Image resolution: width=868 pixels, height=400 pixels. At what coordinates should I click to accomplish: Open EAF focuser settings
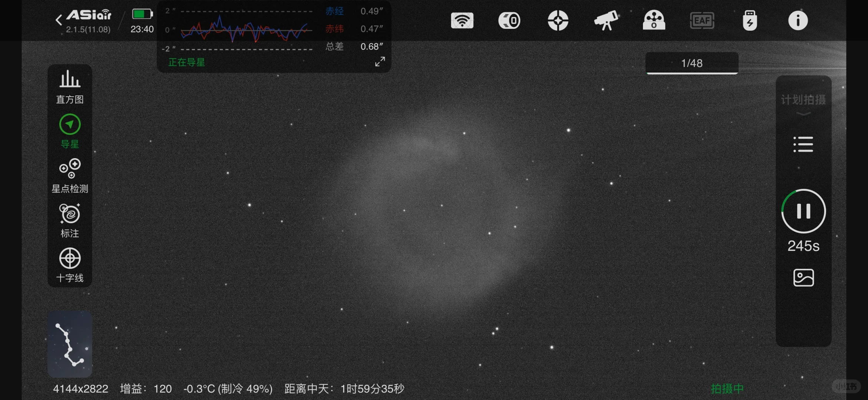coord(702,20)
